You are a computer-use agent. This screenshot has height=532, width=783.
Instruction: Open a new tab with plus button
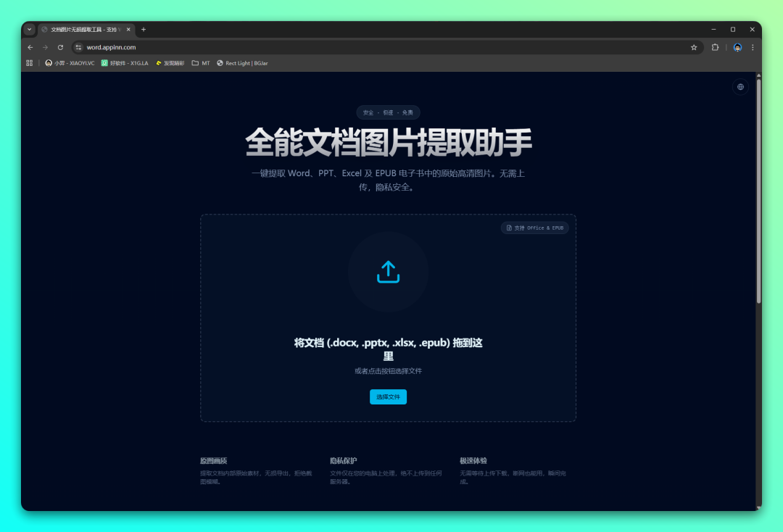144,30
